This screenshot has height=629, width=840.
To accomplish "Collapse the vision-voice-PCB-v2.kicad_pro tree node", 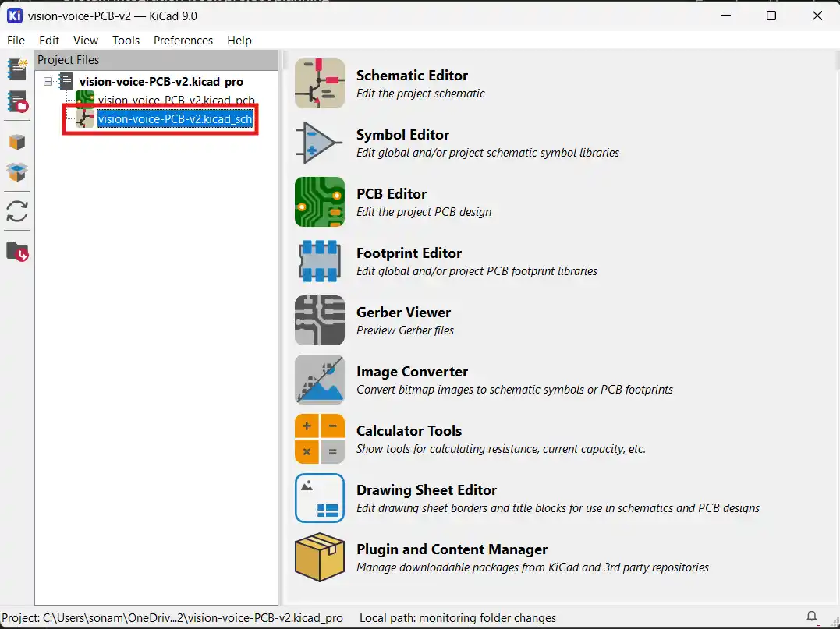I will [48, 81].
